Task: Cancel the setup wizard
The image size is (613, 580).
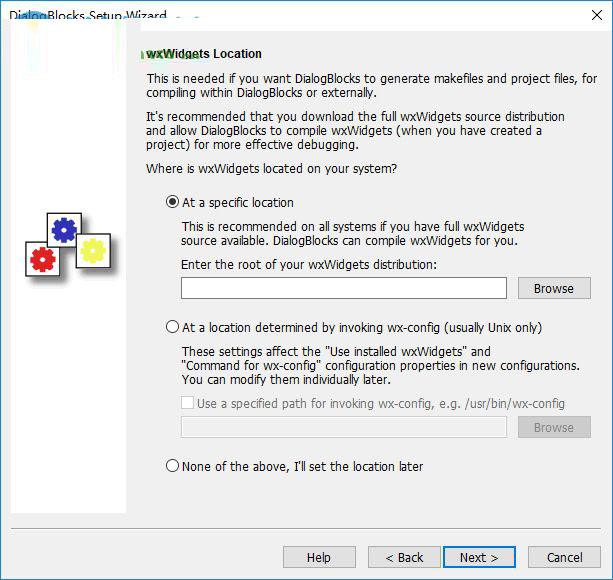Action: (x=564, y=557)
